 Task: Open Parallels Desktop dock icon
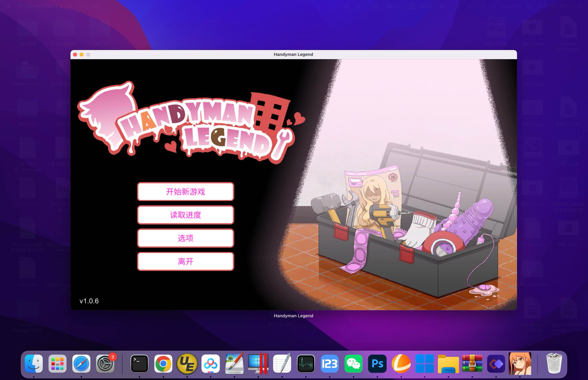[258, 364]
